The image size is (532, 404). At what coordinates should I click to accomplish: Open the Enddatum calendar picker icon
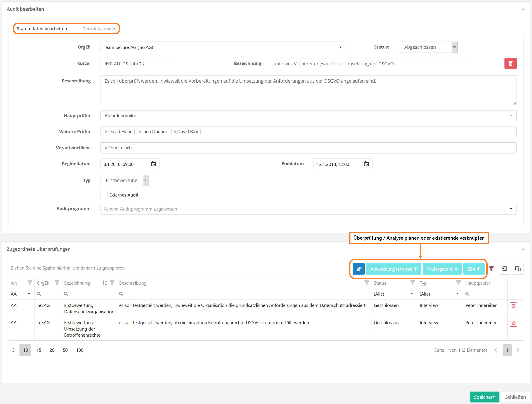tap(366, 164)
